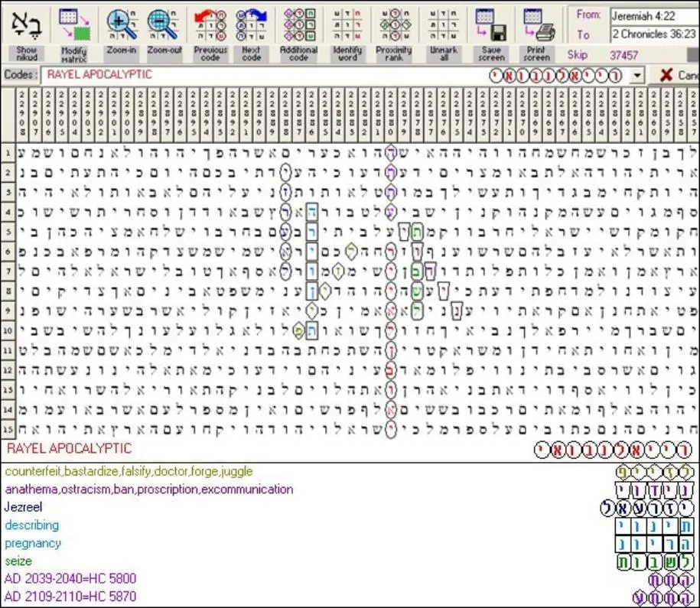This screenshot has height=608, width=700.
Task: Select row header 15 of matrix
Action: tap(8, 430)
